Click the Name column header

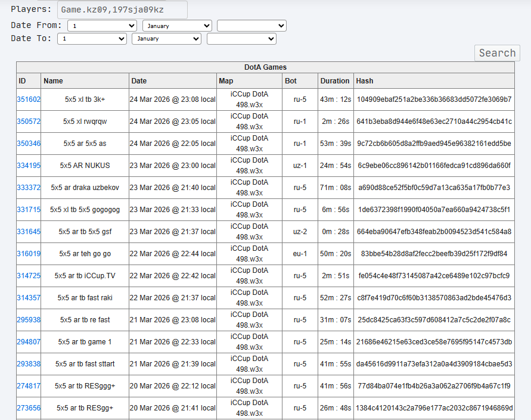coord(85,81)
